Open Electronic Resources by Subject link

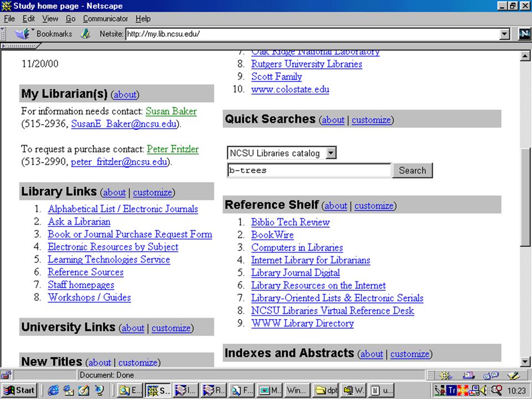(113, 247)
